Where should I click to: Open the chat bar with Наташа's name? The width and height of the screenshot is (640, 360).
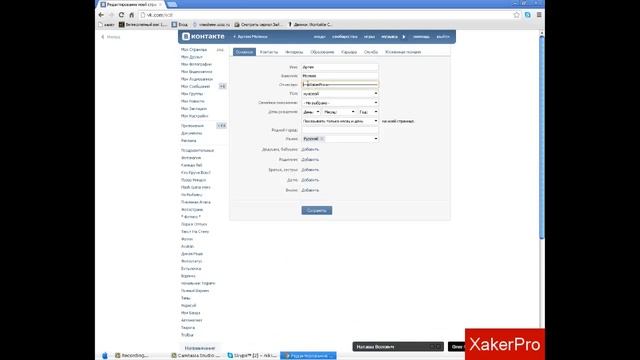(x=398, y=347)
